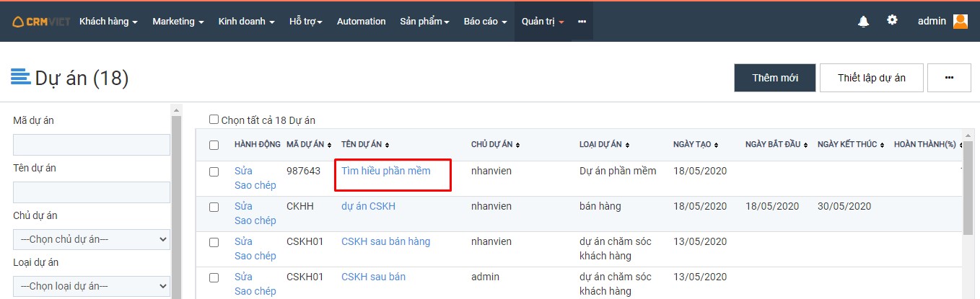Expand the Marketing menu
The image size is (980, 299).
click(178, 22)
